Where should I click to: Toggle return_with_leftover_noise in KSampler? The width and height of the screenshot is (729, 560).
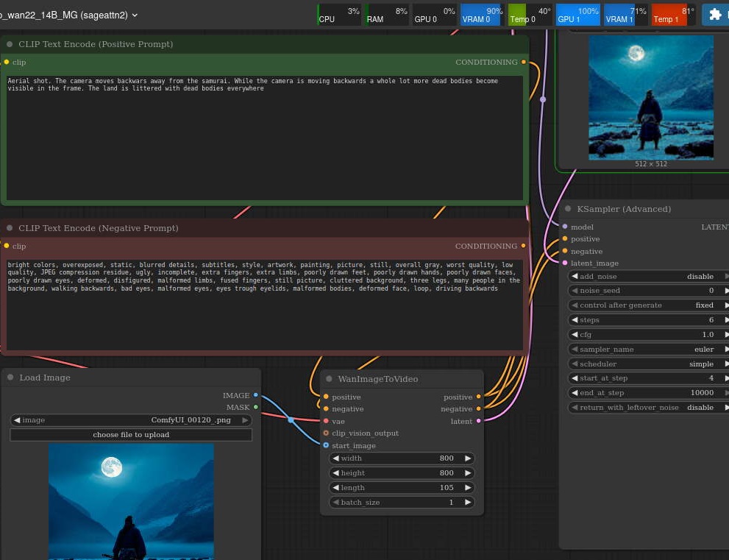click(x=647, y=408)
